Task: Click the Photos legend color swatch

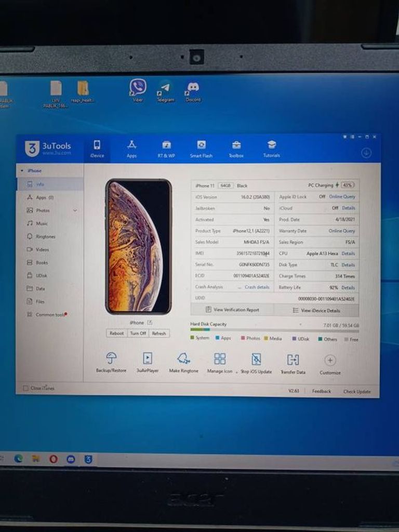Action: coord(243,338)
